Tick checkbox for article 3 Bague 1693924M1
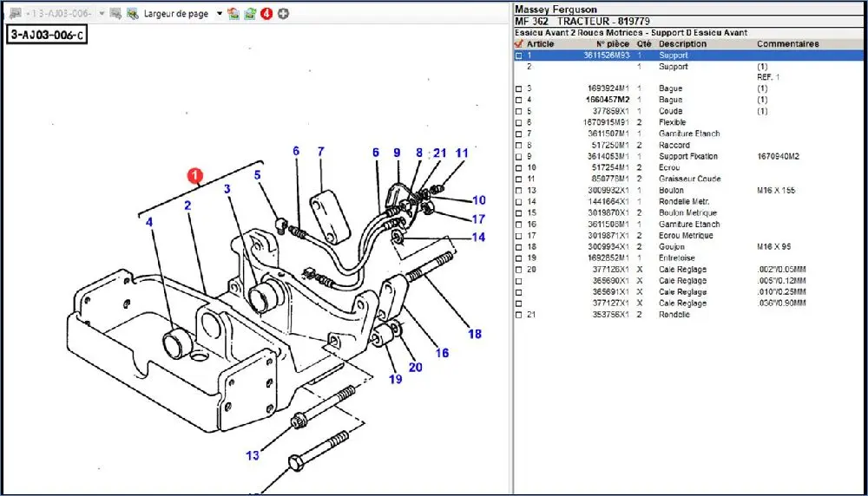The height and width of the screenshot is (496, 868). (x=519, y=88)
